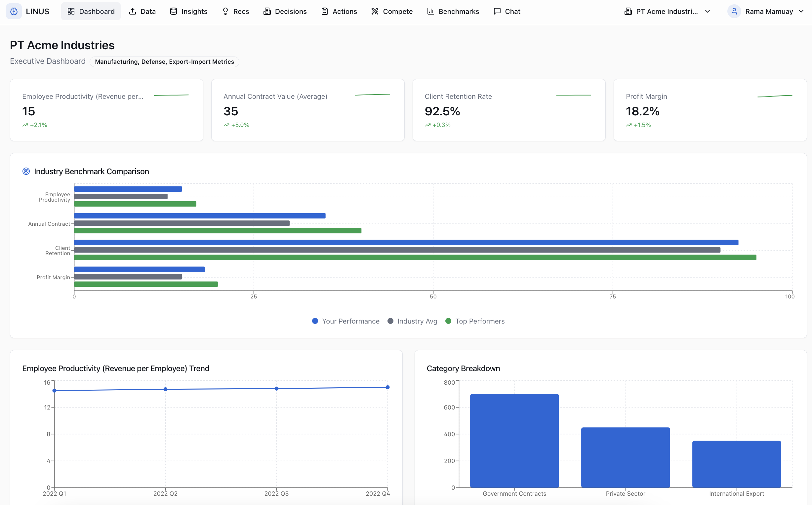Click the Insights database icon
The image size is (812, 505).
tap(173, 11)
